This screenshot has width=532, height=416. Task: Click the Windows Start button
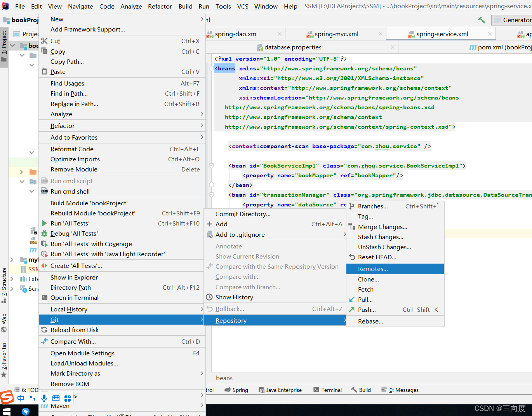tap(7, 411)
